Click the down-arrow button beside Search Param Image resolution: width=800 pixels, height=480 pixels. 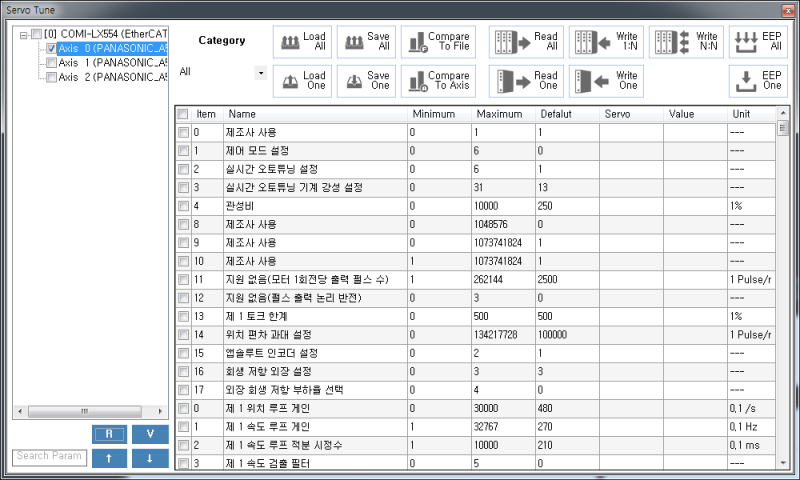[149, 457]
